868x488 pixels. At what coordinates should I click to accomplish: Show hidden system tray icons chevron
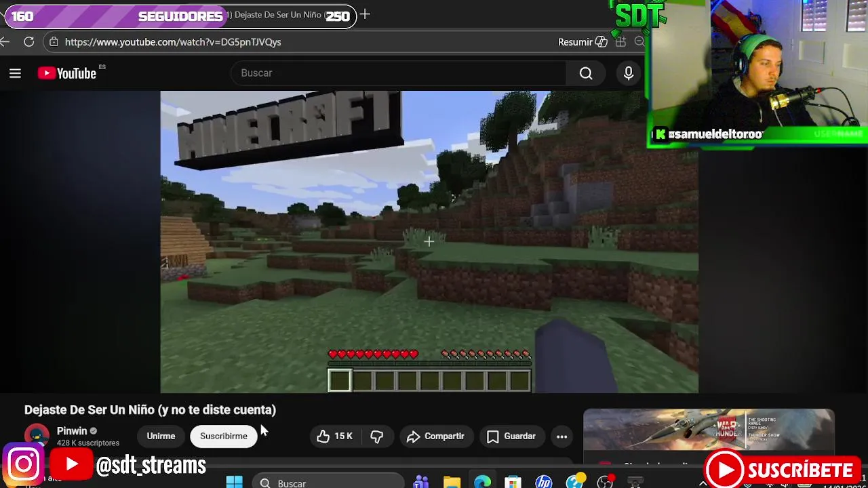pos(703,483)
